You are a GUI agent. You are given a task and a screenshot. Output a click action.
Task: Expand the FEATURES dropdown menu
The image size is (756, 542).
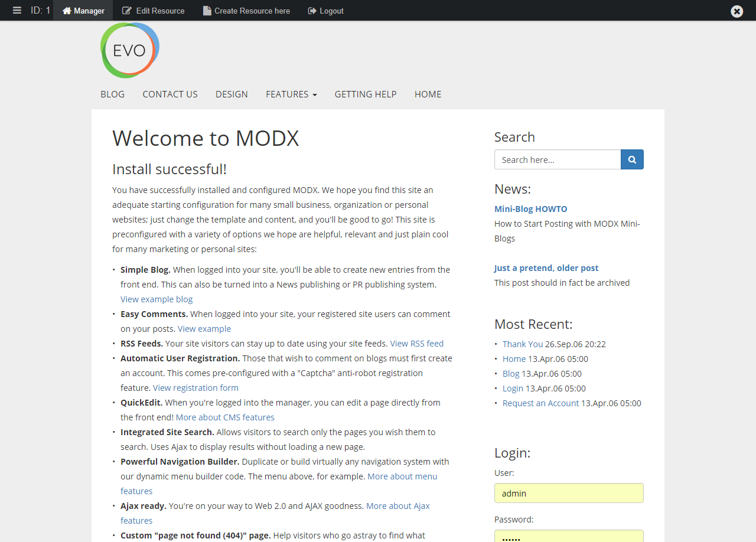291,94
